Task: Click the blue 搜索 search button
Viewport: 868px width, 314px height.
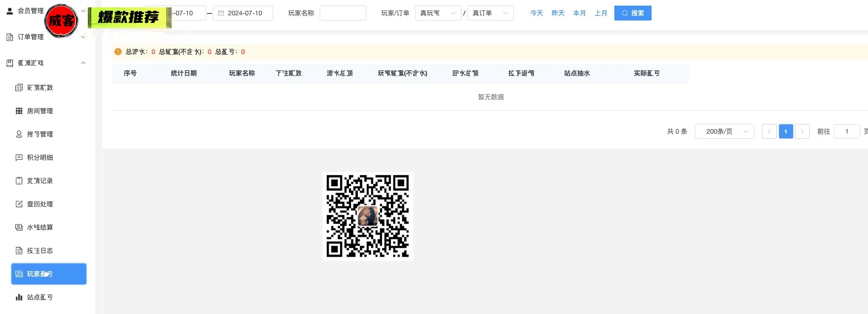Action: pyautogui.click(x=633, y=13)
